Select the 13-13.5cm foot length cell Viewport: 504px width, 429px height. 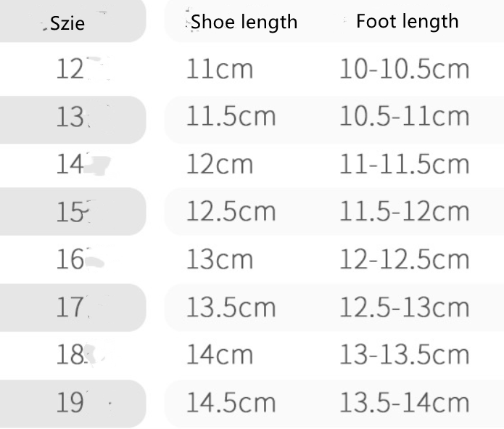405,355
